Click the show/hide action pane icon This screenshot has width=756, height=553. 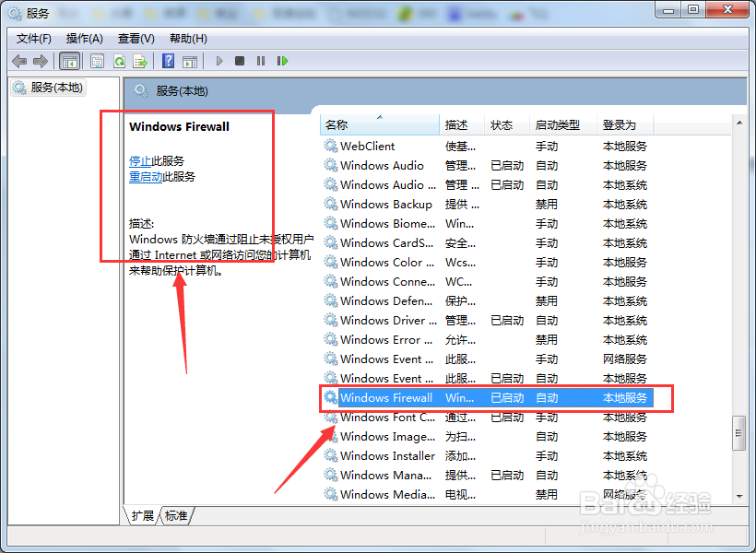point(190,61)
